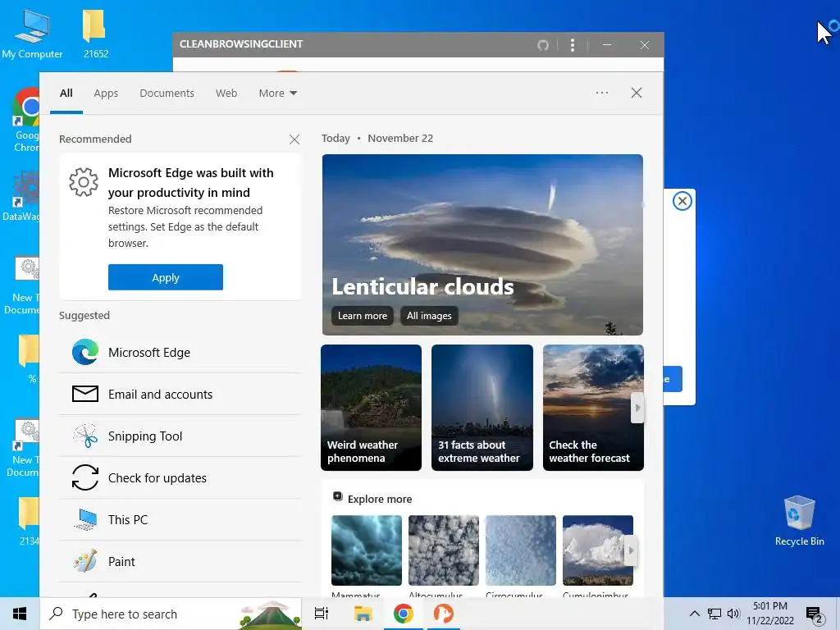Screen dimensions: 840x630
Task: Click the Today November 22 date label
Action: coord(377,138)
